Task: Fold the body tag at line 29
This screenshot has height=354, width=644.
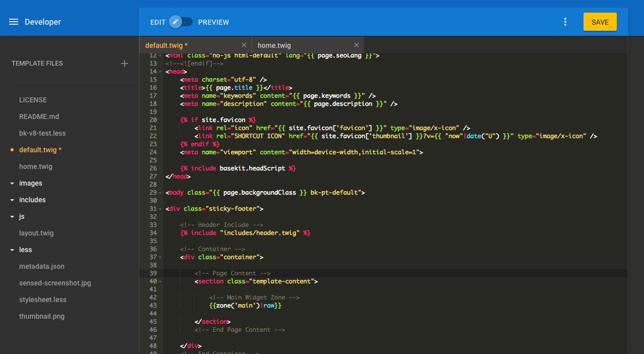Action: (x=160, y=193)
